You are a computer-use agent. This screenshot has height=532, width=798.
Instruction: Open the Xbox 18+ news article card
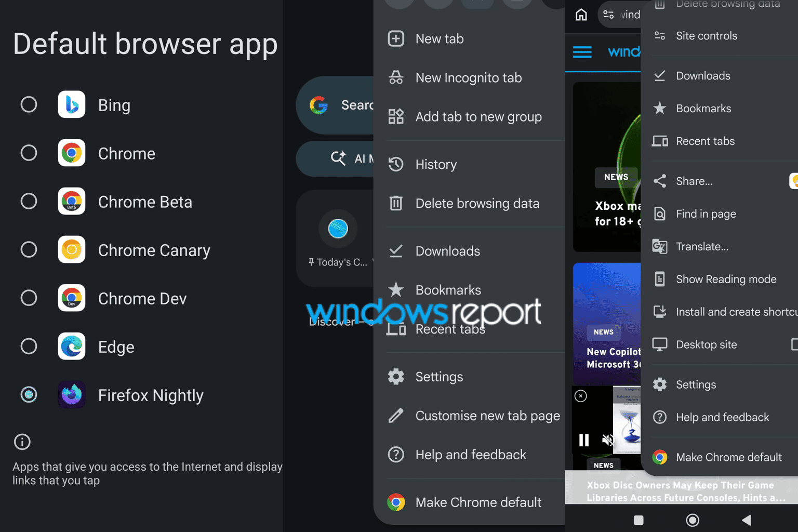pos(607,166)
